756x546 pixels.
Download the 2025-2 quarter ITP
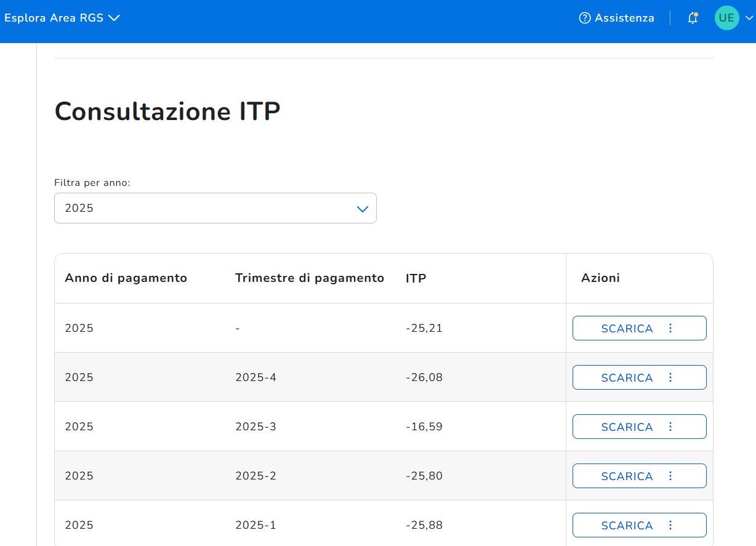coord(626,476)
